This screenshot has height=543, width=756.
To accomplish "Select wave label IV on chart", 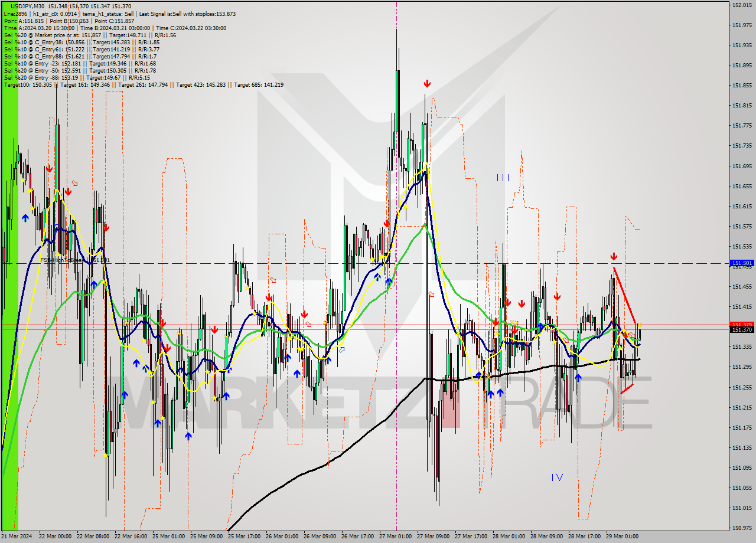I will pos(557,477).
